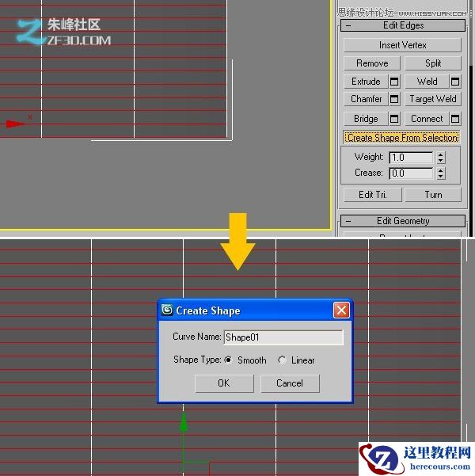The image size is (475, 476).
Task: Click the Bridge button
Action: coord(366,119)
